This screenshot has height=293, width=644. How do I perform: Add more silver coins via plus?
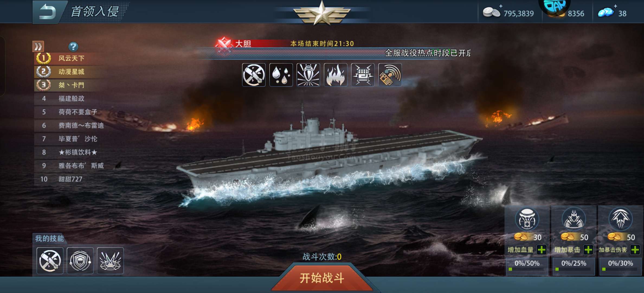coord(501,6)
